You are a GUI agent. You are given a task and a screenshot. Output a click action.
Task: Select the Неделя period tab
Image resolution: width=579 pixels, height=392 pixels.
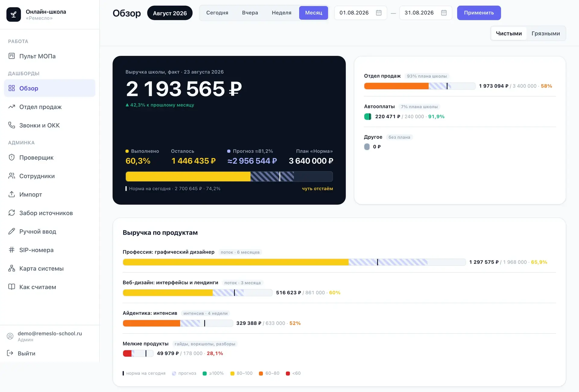[x=281, y=13]
